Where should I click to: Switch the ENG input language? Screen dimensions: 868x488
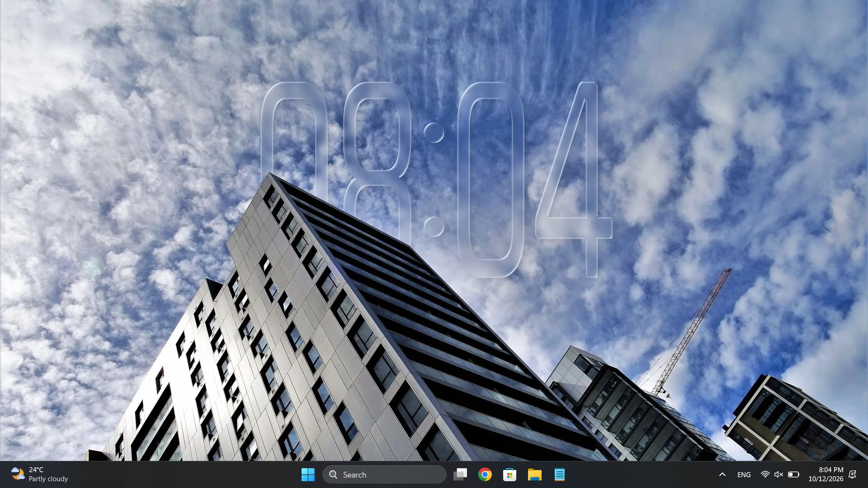[744, 474]
